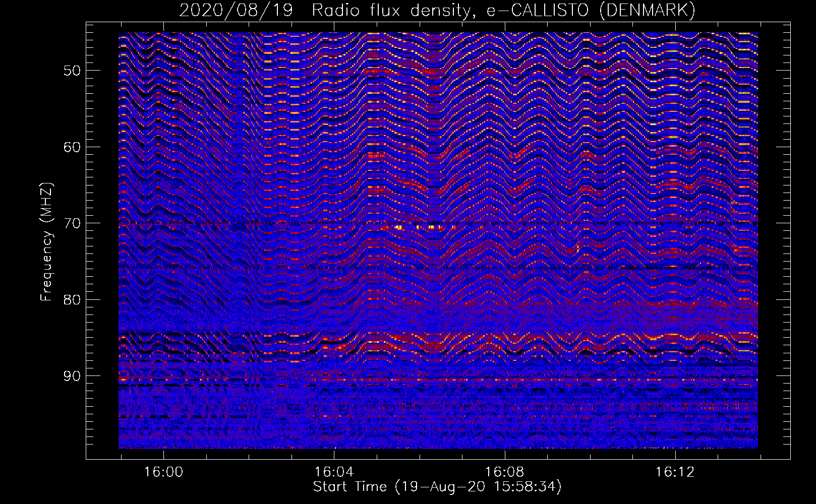Click the 80 frequency tick label
This screenshot has height=504, width=816.
[x=72, y=299]
